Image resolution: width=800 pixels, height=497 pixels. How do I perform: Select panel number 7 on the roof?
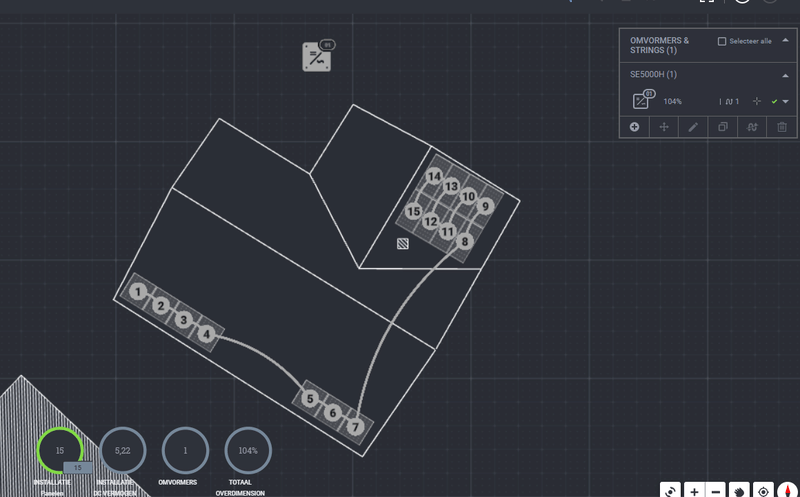coord(356,427)
